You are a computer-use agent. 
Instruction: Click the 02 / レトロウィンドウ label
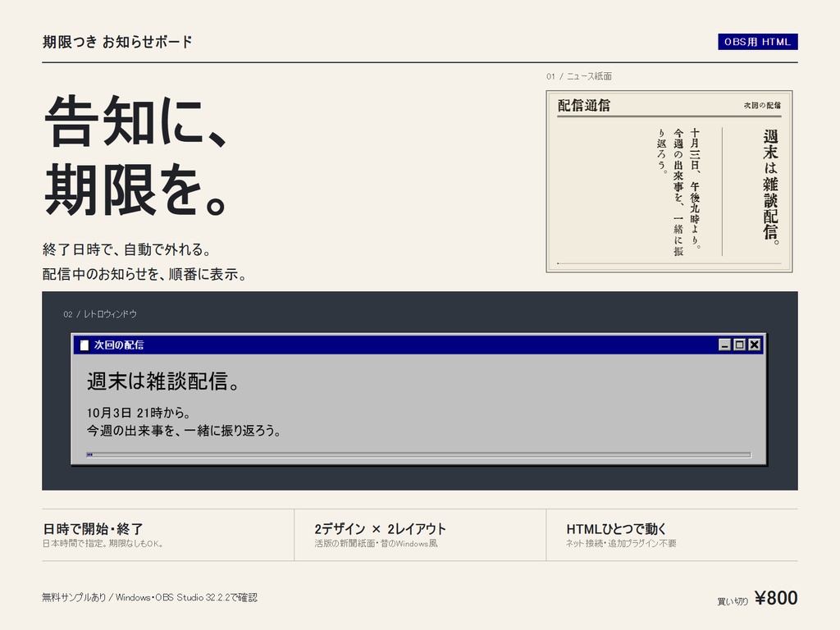(x=100, y=314)
